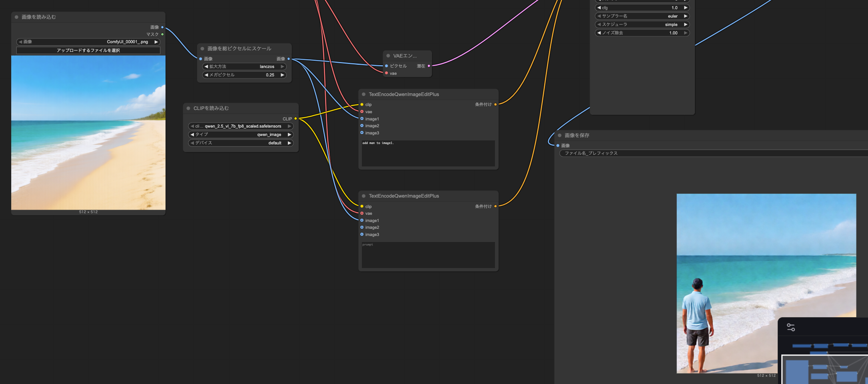The width and height of the screenshot is (868, 384).
Task: Click left arrow on ノイズ除去 value
Action: click(599, 33)
